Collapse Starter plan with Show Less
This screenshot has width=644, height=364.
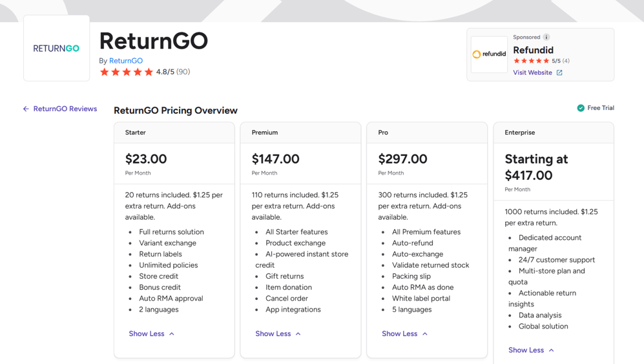pos(152,334)
